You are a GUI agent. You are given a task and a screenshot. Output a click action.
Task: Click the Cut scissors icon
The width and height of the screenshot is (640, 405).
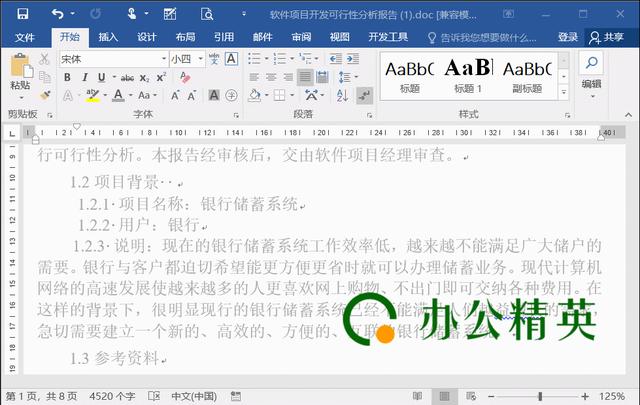pyautogui.click(x=44, y=59)
